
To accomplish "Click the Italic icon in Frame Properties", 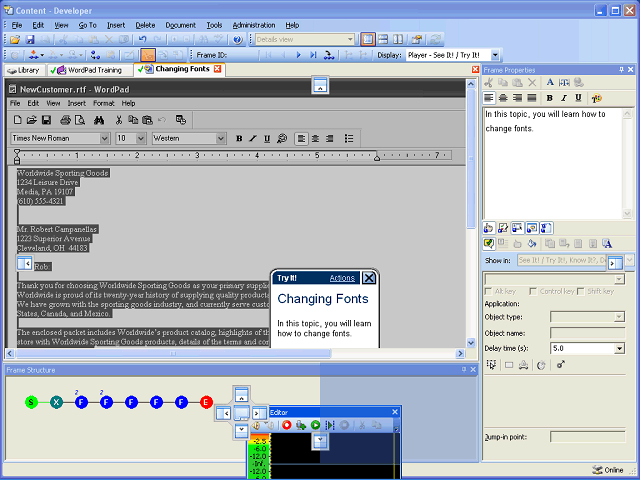I will click(564, 98).
